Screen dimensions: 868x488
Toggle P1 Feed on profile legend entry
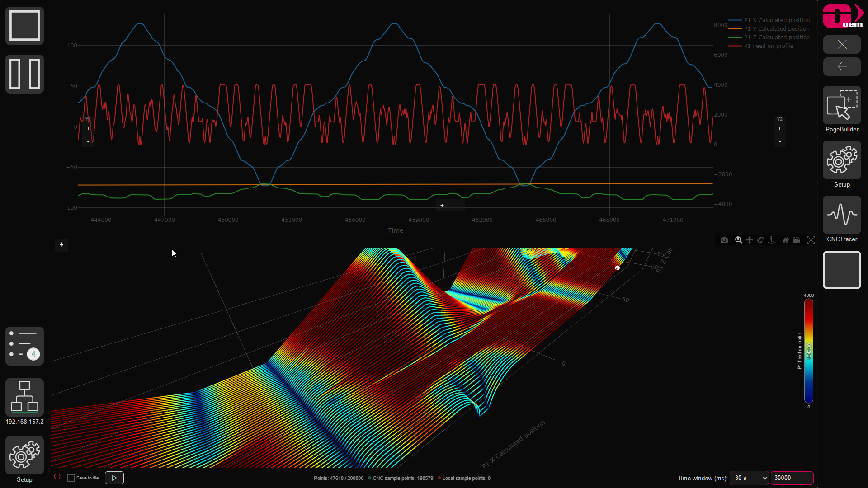pos(761,46)
